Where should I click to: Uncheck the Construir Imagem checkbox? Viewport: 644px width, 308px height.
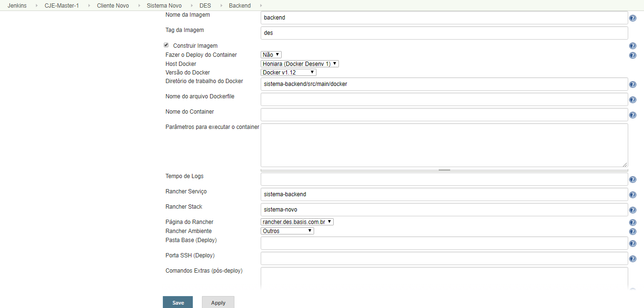point(166,45)
